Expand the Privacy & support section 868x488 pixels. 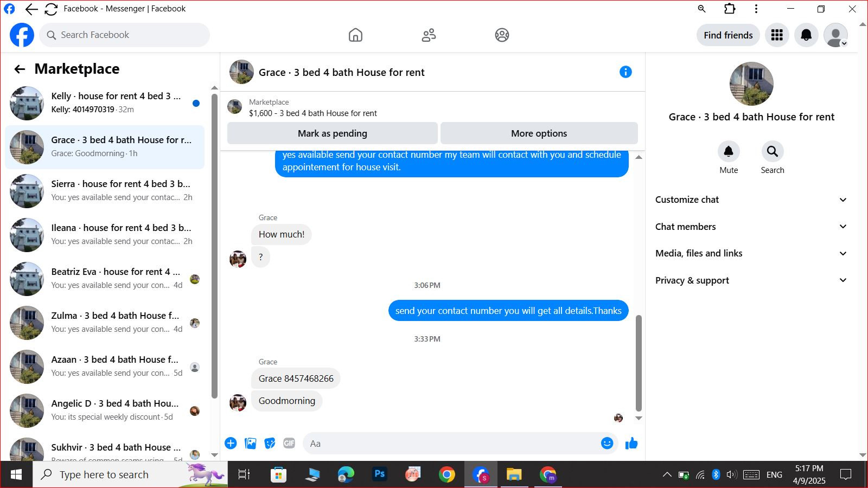(x=751, y=280)
